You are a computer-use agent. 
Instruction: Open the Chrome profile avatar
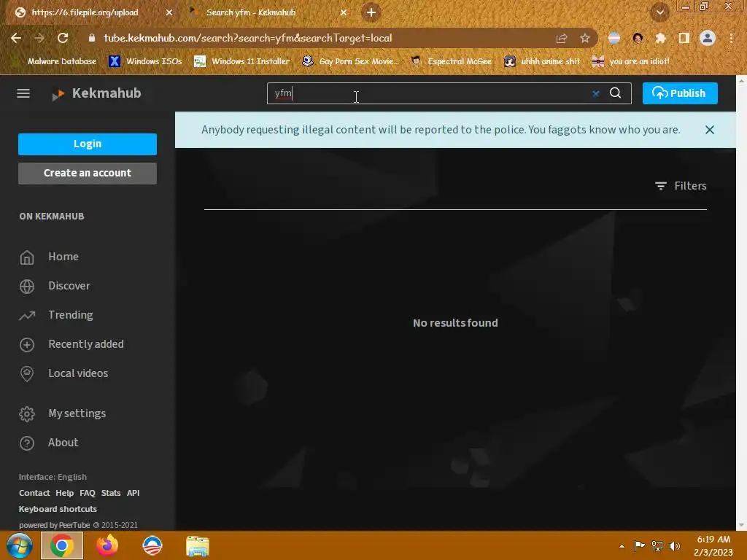708,38
